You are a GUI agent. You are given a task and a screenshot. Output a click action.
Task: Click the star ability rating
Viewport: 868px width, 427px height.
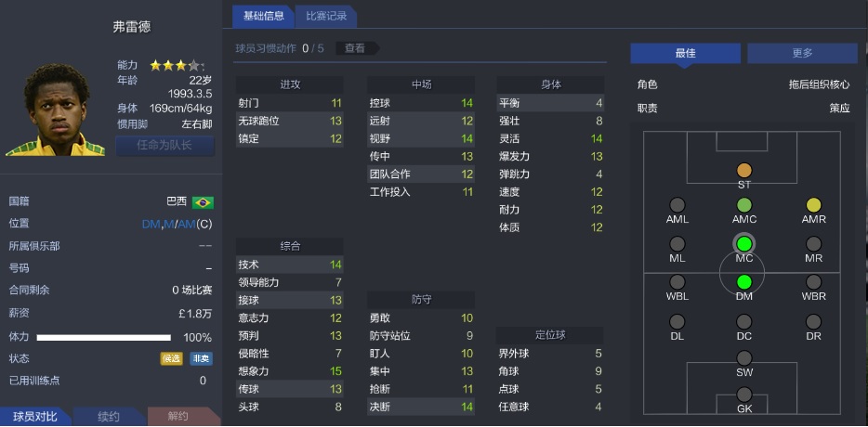coord(175,66)
